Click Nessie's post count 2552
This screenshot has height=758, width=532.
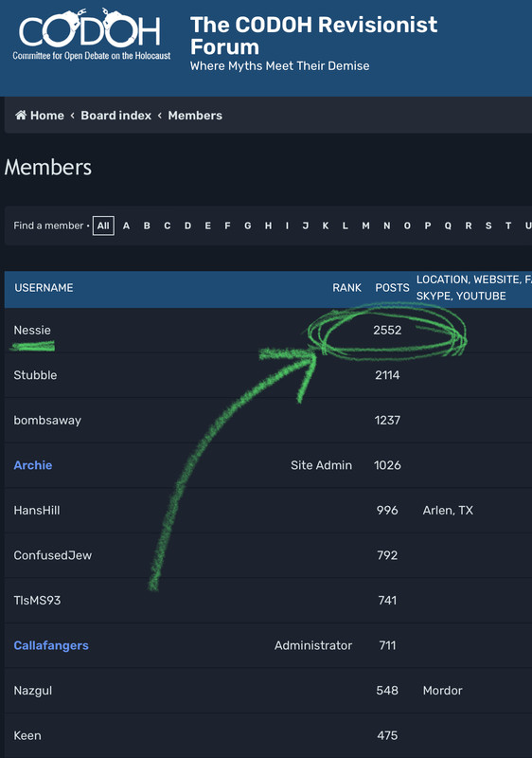[387, 330]
